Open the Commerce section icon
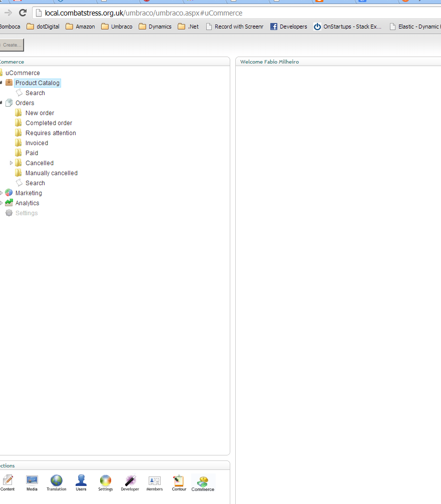Viewport: 441px width, 504px height. pos(203,481)
